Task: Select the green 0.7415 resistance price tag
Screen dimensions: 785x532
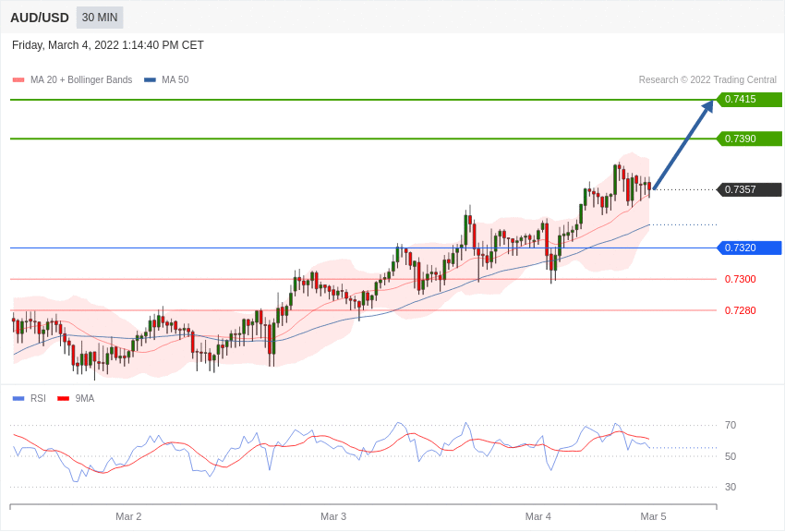Action: coord(749,100)
